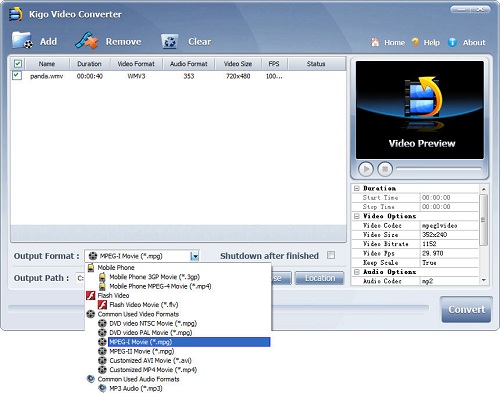This screenshot has width=500, height=393.
Task: Play the video preview
Action: (x=366, y=169)
